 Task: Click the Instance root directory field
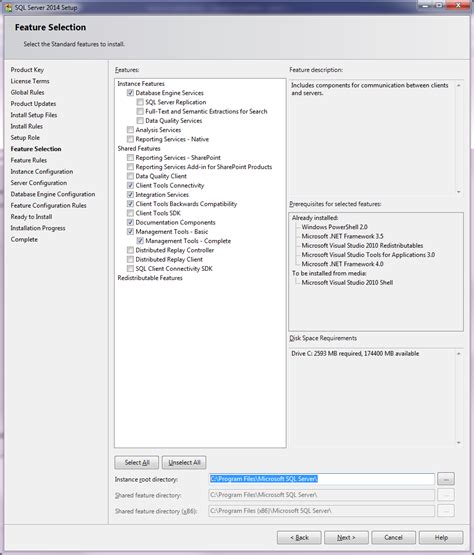pos(321,479)
